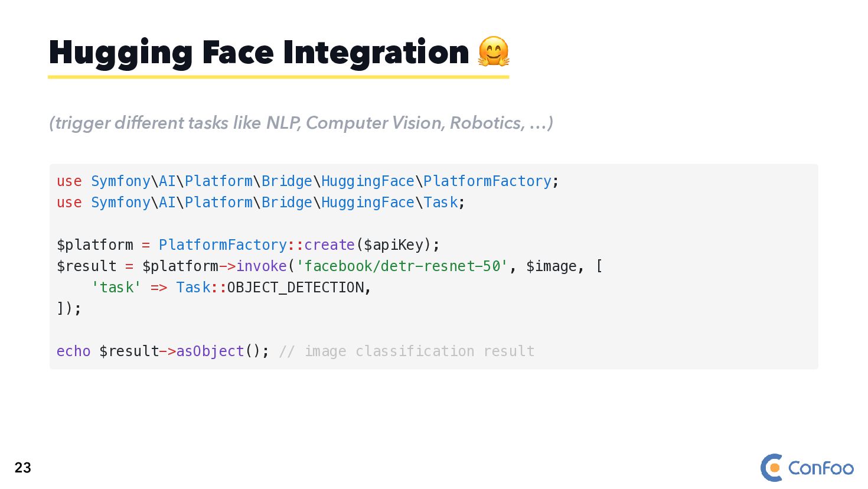The width and height of the screenshot is (868, 489).
Task: Click the ConFoo wordmark text
Action: point(821,468)
